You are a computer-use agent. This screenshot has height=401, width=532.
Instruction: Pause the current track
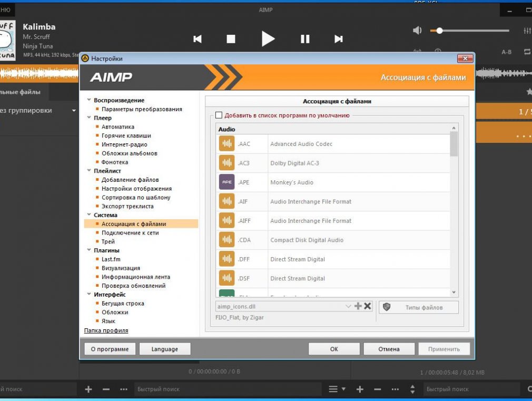click(x=305, y=39)
